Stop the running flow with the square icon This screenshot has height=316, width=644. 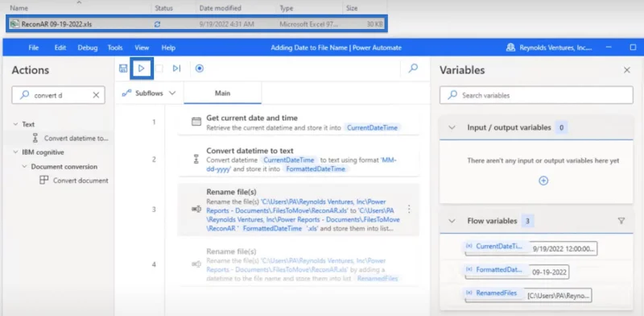(159, 69)
